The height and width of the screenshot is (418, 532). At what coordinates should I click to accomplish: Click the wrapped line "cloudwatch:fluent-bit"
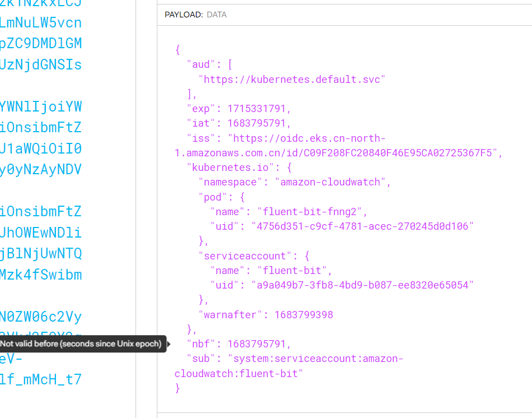(239, 374)
